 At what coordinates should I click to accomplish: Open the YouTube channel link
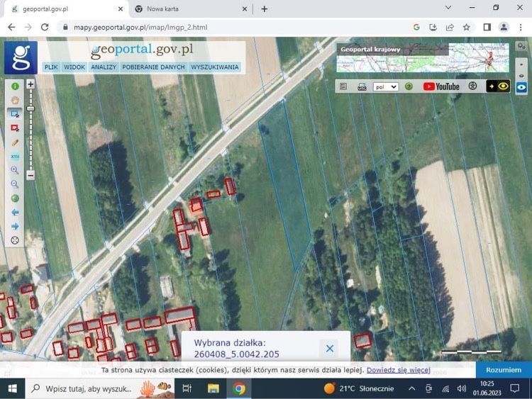pyautogui.click(x=441, y=86)
